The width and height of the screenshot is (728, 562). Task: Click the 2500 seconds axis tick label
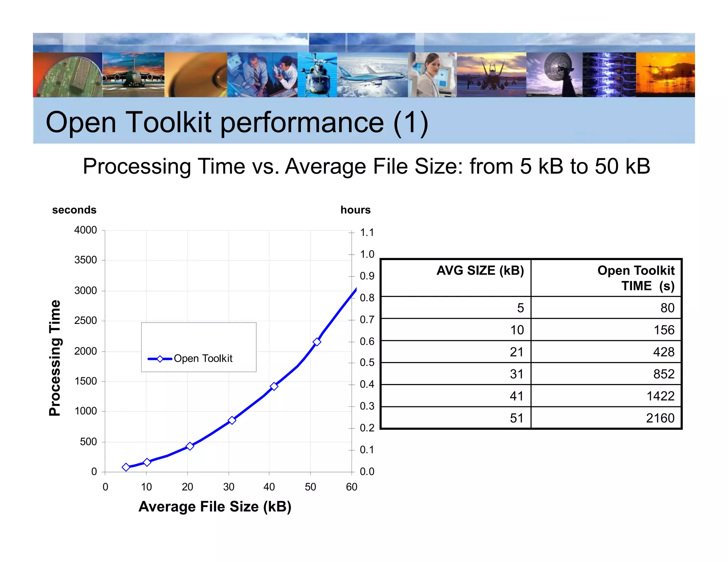tap(85, 320)
